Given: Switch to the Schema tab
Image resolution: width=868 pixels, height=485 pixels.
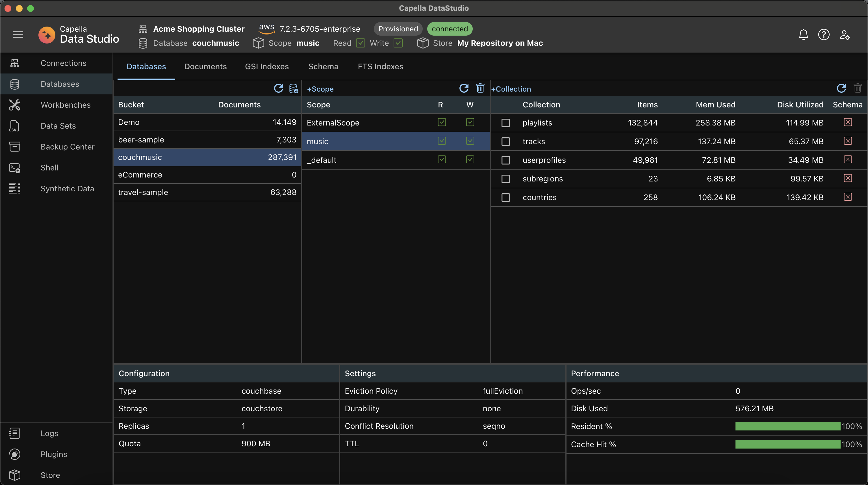Looking at the screenshot, I should (x=323, y=66).
